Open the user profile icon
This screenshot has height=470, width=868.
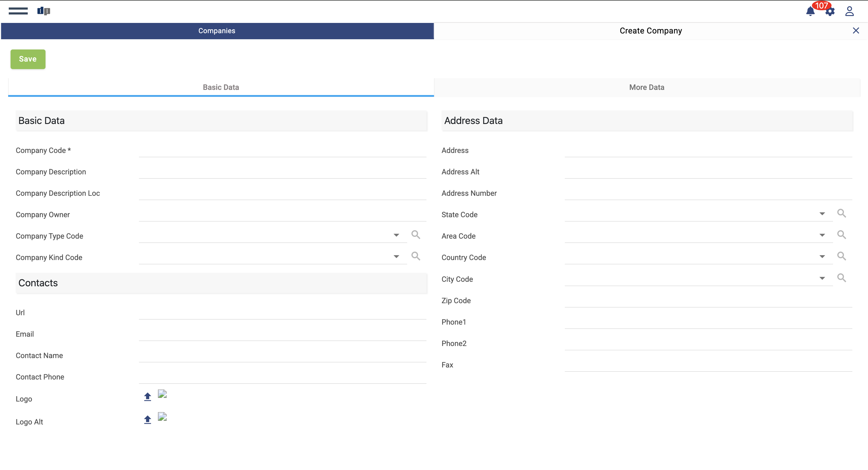(849, 11)
